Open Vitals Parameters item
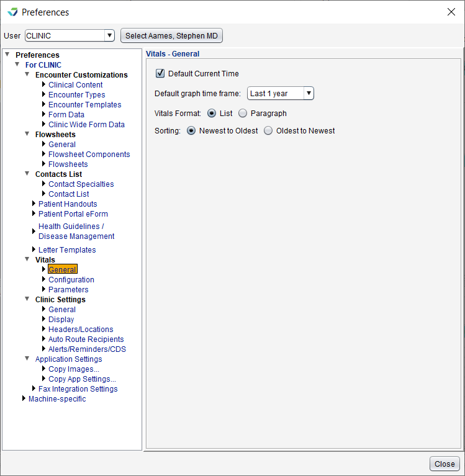Viewport: 465px width, 476px height. 68,290
